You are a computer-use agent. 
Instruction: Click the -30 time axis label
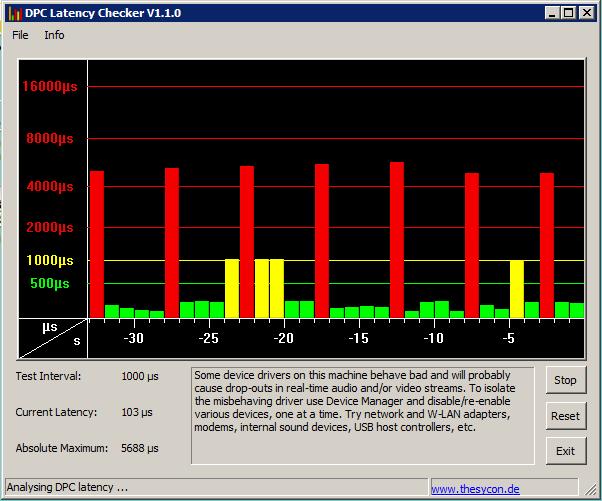click(133, 338)
